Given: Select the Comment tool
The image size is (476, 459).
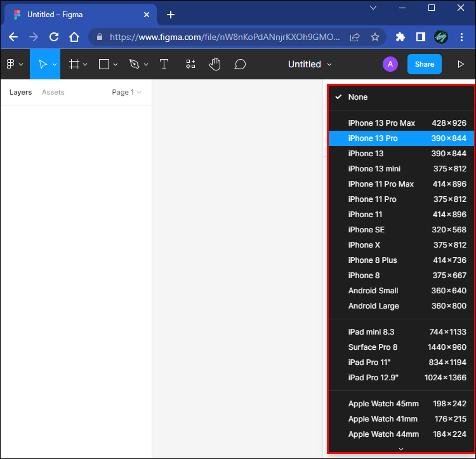Looking at the screenshot, I should 240,64.
